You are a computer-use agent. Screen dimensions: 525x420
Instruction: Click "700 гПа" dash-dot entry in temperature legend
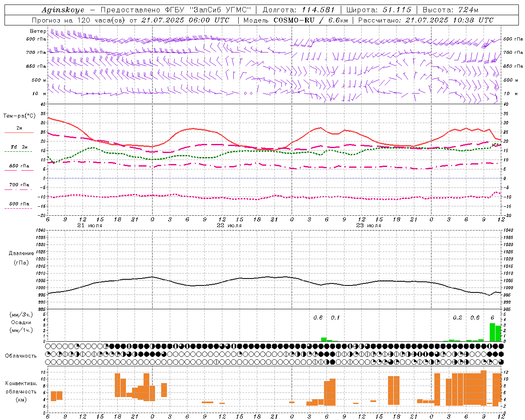point(19,185)
